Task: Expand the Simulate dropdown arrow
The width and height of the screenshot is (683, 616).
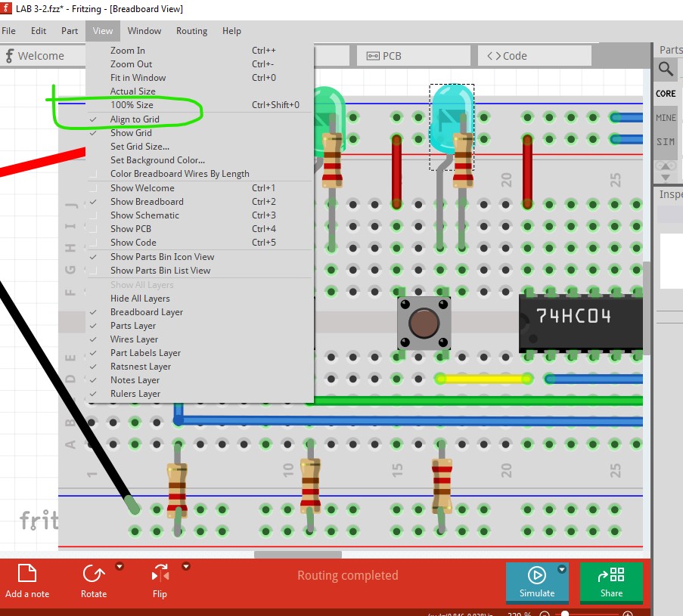Action: tap(561, 569)
